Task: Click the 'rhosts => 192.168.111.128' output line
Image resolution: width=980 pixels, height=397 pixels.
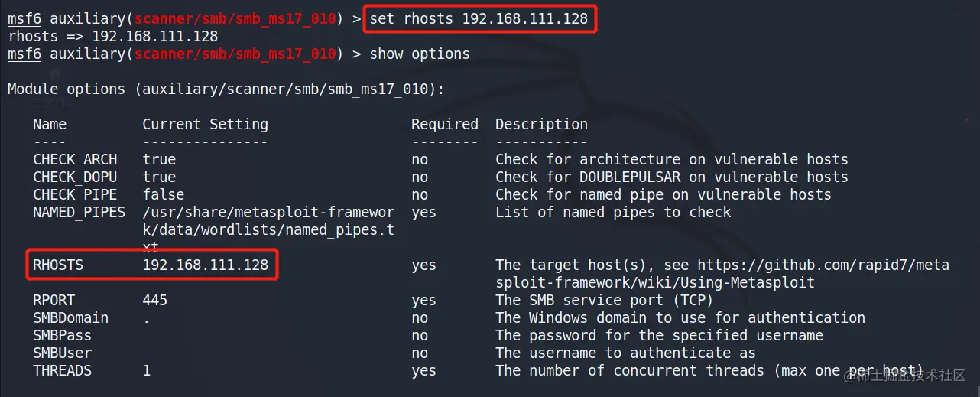Action: (x=112, y=36)
